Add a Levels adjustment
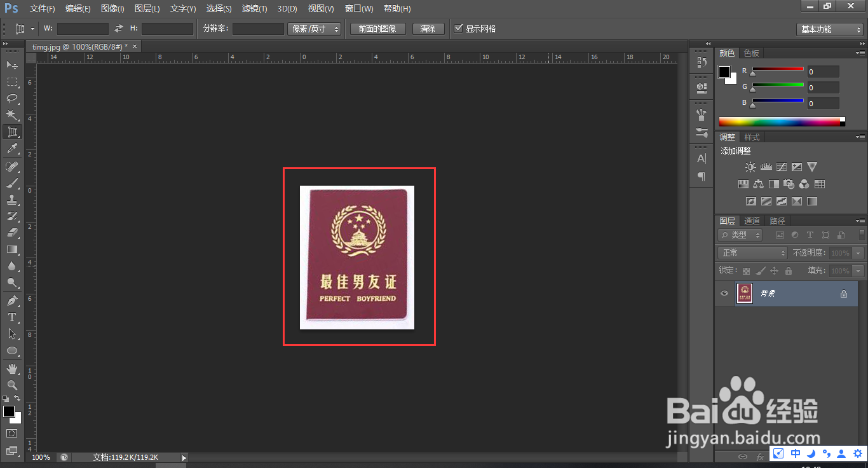Image resolution: width=868 pixels, height=468 pixels. point(766,167)
